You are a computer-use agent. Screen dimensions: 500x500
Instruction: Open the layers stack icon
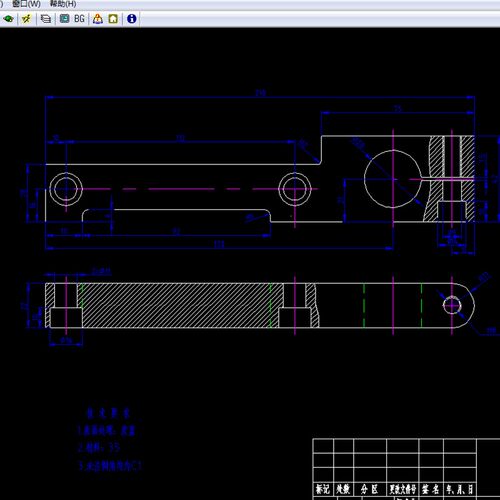click(x=46, y=19)
